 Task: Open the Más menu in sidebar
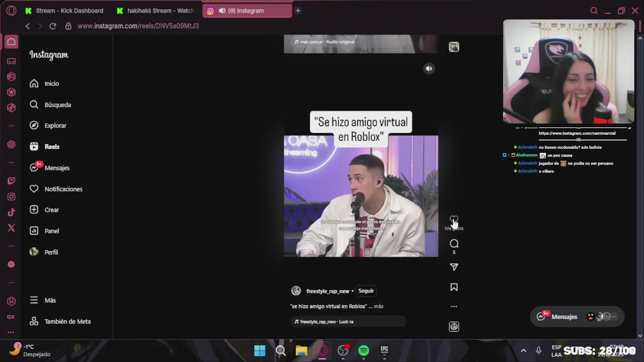click(43, 300)
